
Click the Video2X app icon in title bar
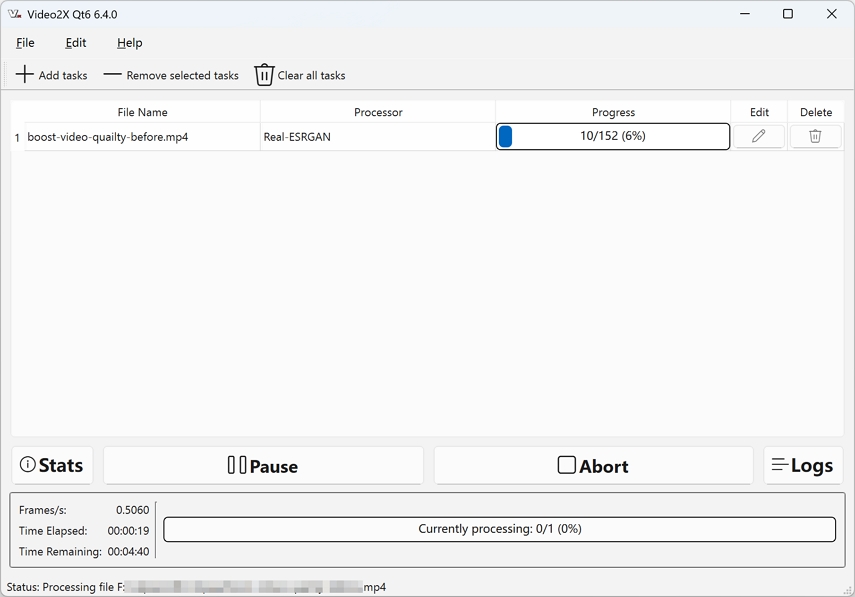[15, 14]
